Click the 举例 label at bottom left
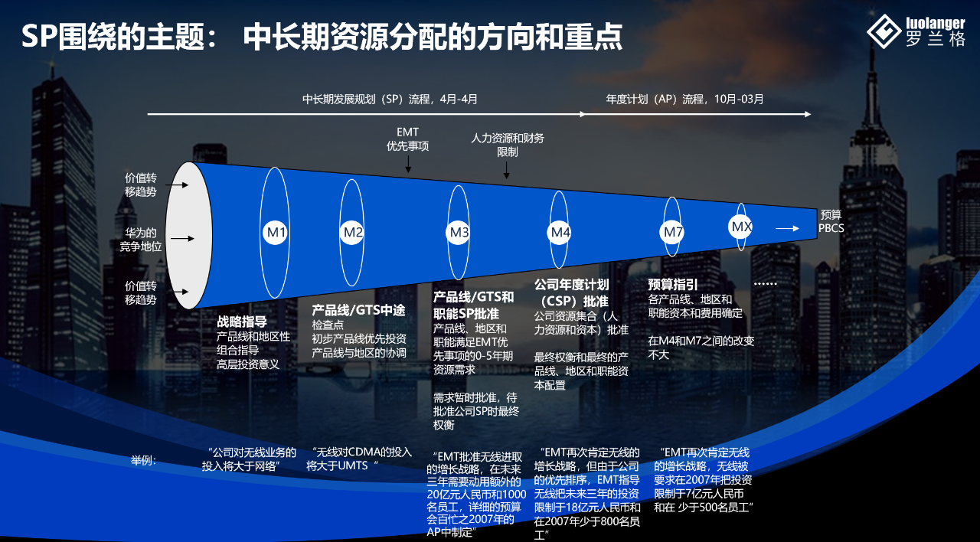This screenshot has height=542, width=980. (x=142, y=460)
